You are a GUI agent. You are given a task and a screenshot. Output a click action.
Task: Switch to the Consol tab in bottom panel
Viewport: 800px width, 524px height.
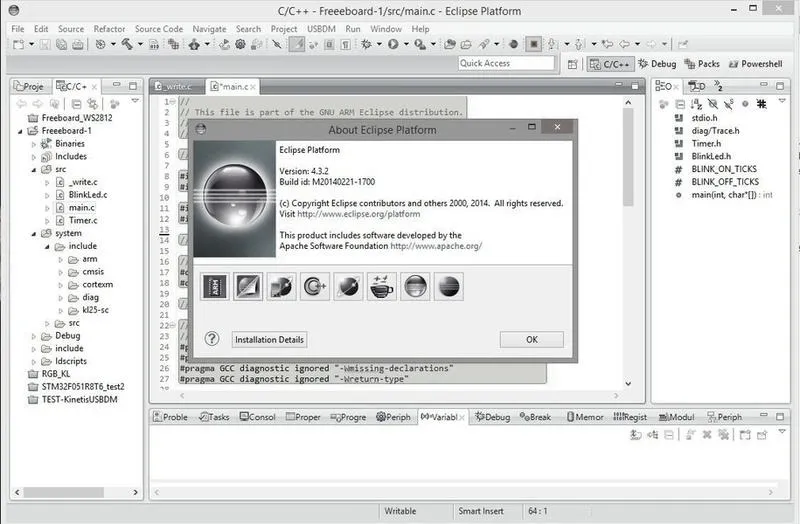pos(258,417)
